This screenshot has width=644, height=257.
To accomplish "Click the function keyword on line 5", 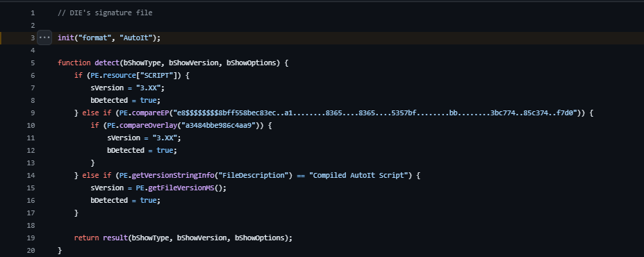I will 74,63.
